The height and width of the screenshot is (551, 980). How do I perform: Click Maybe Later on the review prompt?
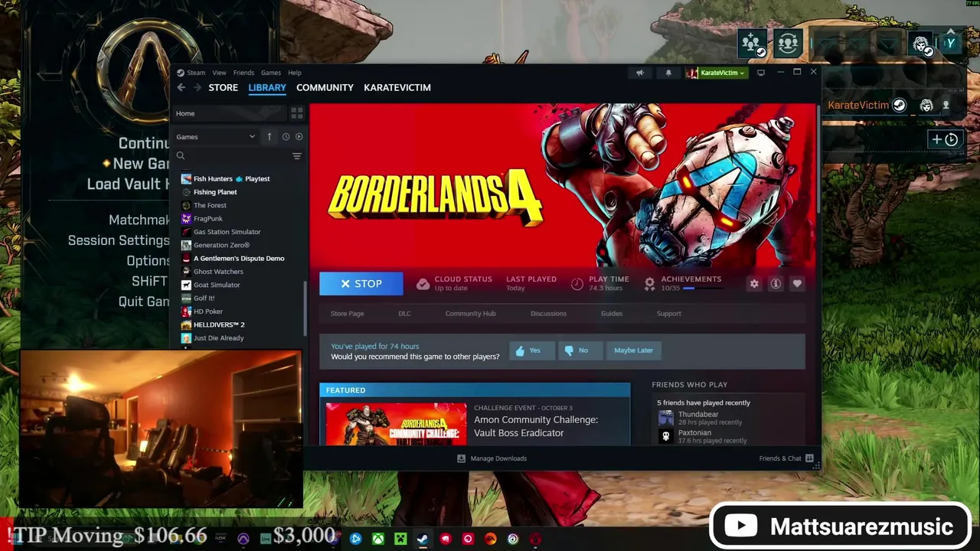pos(633,350)
